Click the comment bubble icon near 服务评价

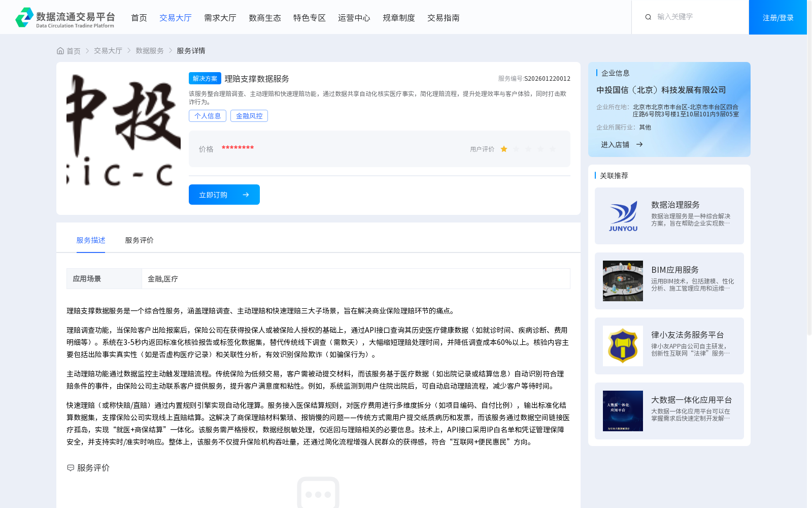click(x=71, y=468)
